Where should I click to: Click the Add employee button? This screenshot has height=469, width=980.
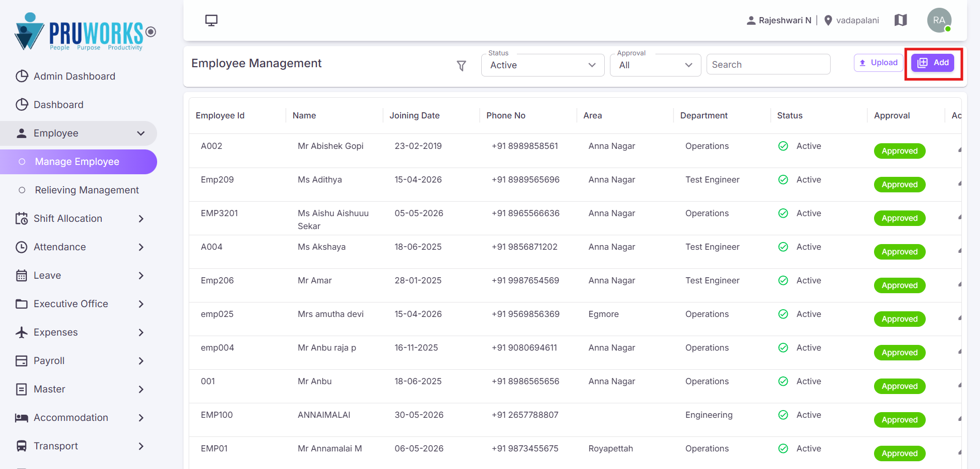[x=933, y=63]
